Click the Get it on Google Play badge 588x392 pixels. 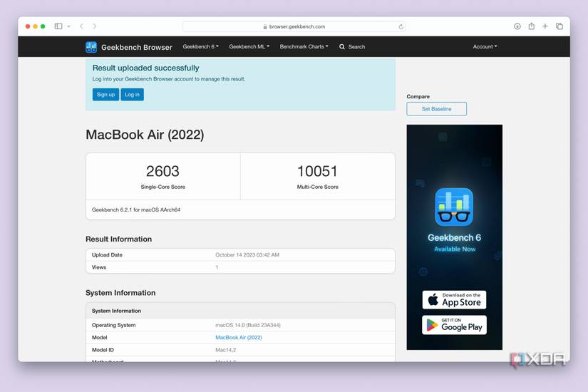(x=454, y=325)
